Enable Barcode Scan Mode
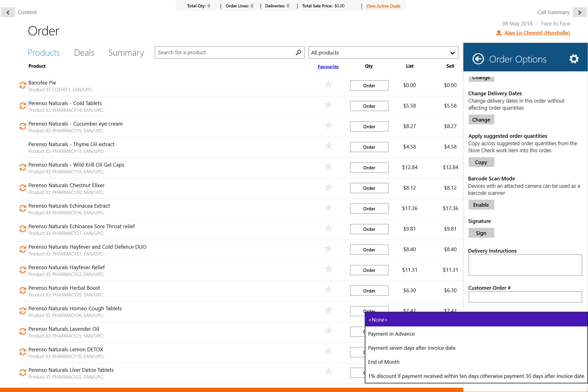This screenshot has height=392, width=588. tap(481, 205)
